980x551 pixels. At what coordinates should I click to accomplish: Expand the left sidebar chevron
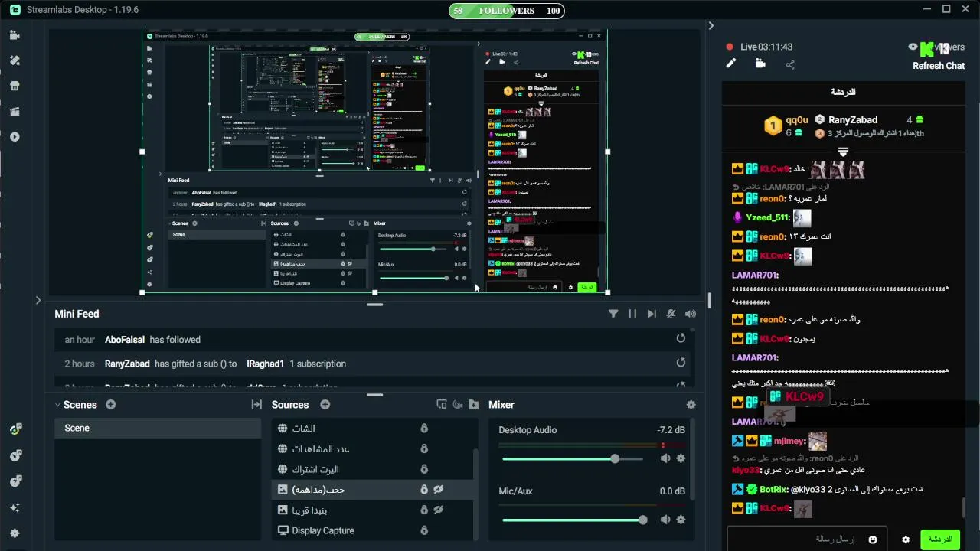38,300
